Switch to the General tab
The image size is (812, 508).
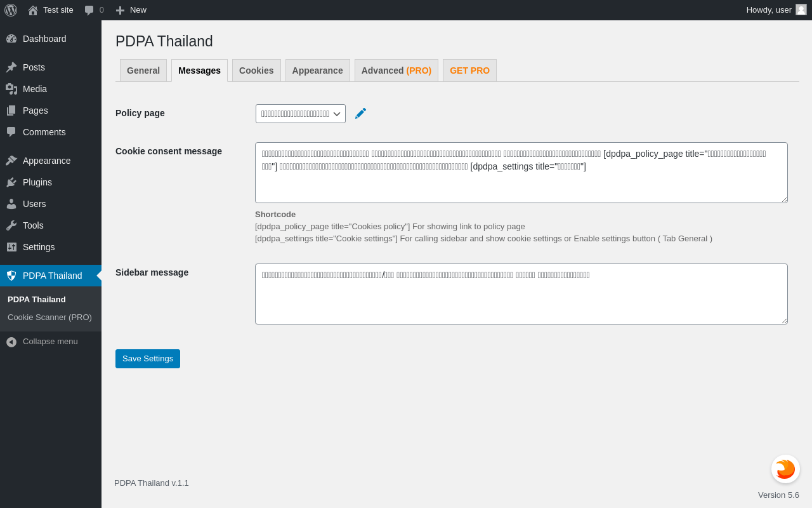tap(143, 70)
